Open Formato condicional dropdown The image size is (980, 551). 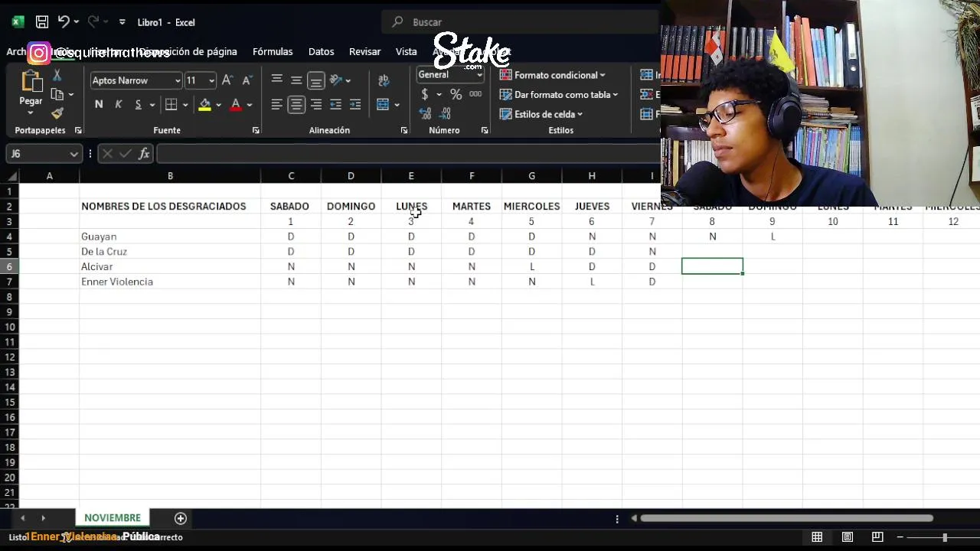pyautogui.click(x=553, y=75)
